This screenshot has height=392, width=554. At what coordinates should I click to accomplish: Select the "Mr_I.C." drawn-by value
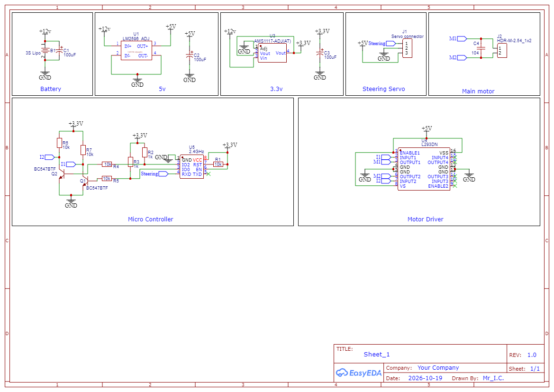493,378
